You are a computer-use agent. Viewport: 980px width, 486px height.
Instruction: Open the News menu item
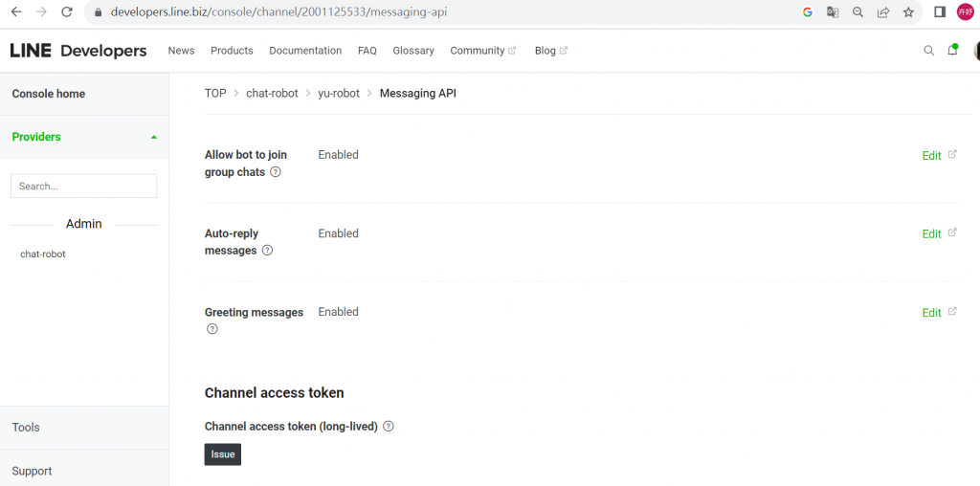181,51
